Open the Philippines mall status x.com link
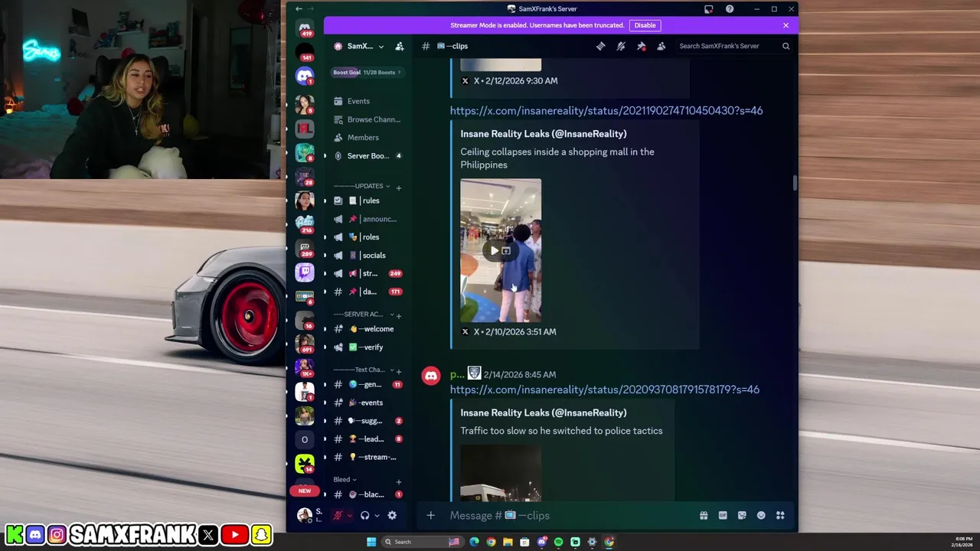This screenshot has height=551, width=980. coord(606,111)
